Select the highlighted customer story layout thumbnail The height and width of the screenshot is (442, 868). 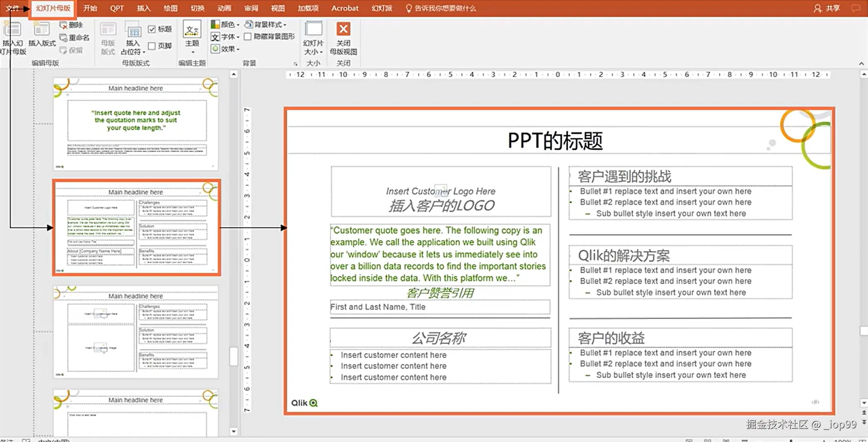click(x=136, y=228)
